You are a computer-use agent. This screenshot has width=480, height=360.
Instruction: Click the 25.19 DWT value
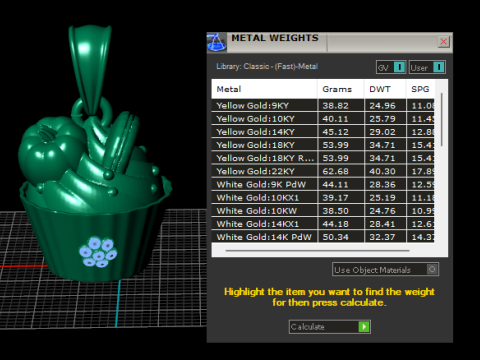[382, 198]
